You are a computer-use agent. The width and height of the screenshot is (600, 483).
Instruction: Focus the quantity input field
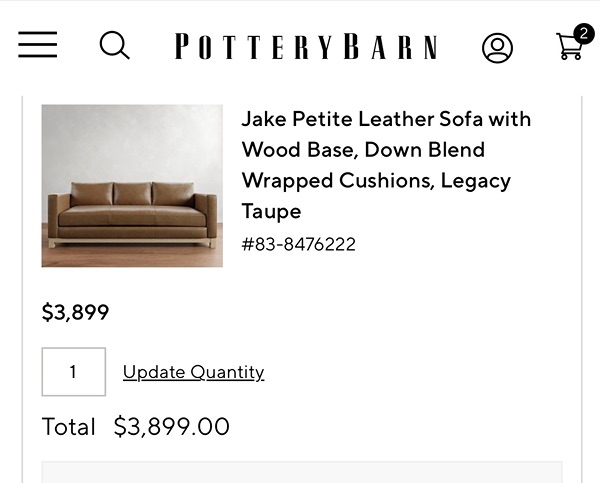(73, 372)
